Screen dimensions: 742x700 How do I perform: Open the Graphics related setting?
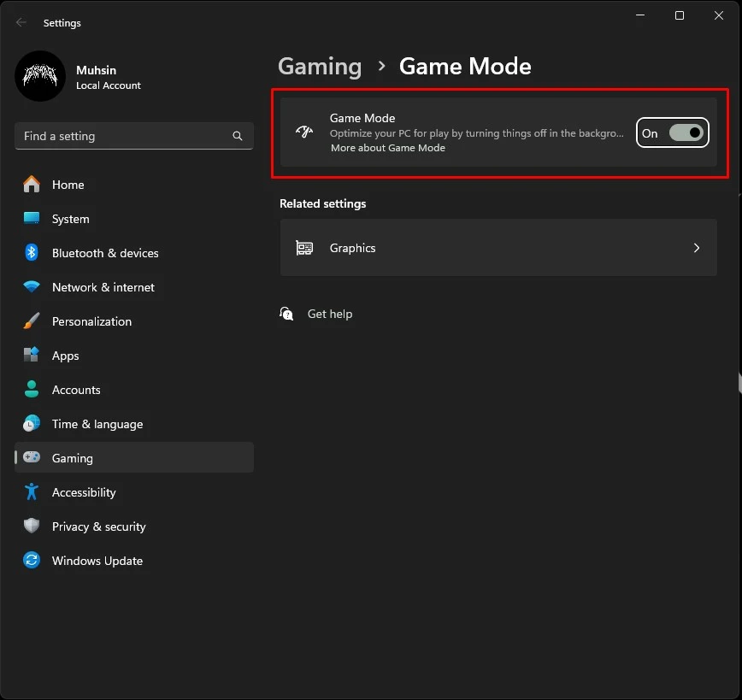498,248
